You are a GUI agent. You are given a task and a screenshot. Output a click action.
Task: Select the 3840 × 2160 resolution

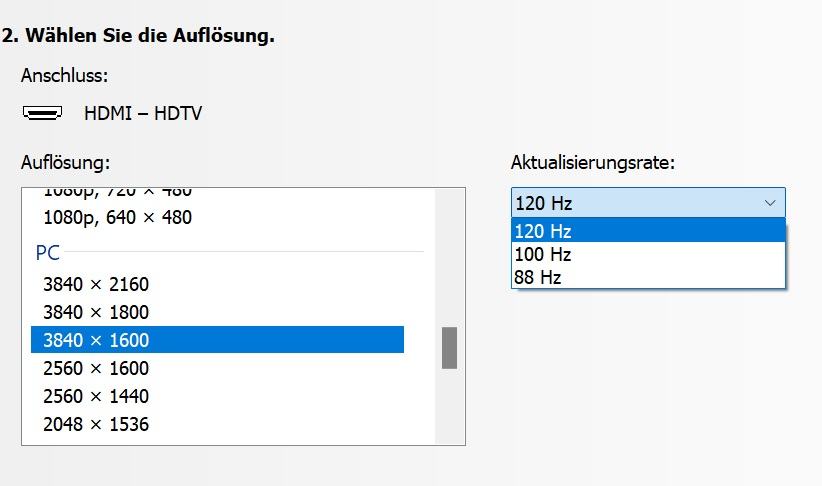95,284
